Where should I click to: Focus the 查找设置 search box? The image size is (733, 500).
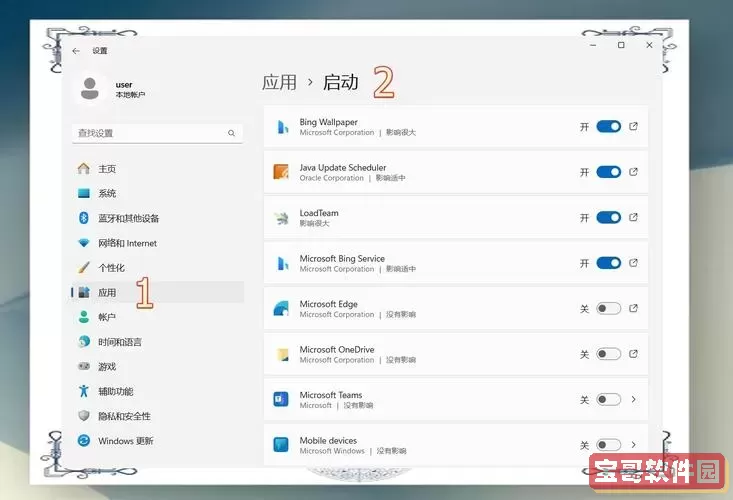[x=158, y=133]
